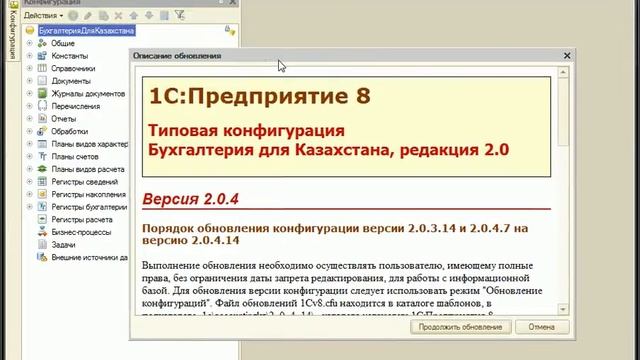The image size is (640, 360).
Task: Expand the Журналы документов node
Action: [x=29, y=93]
